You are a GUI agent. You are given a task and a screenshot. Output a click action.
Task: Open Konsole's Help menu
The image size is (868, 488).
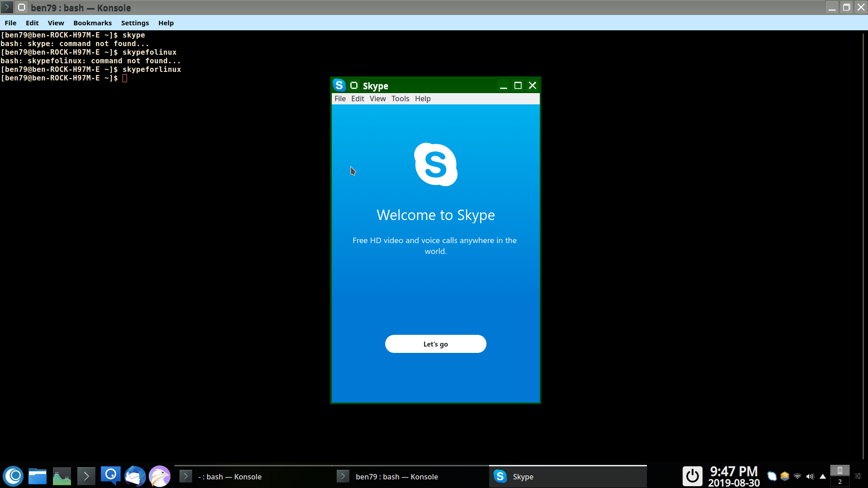click(166, 23)
